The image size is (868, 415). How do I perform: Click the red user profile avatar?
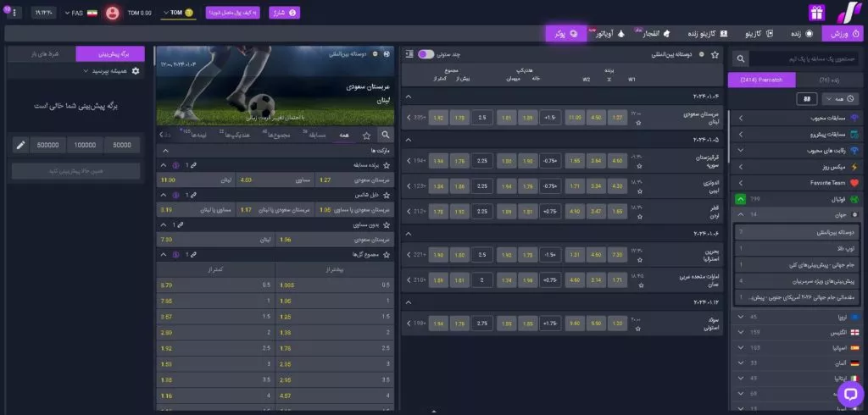pos(112,14)
